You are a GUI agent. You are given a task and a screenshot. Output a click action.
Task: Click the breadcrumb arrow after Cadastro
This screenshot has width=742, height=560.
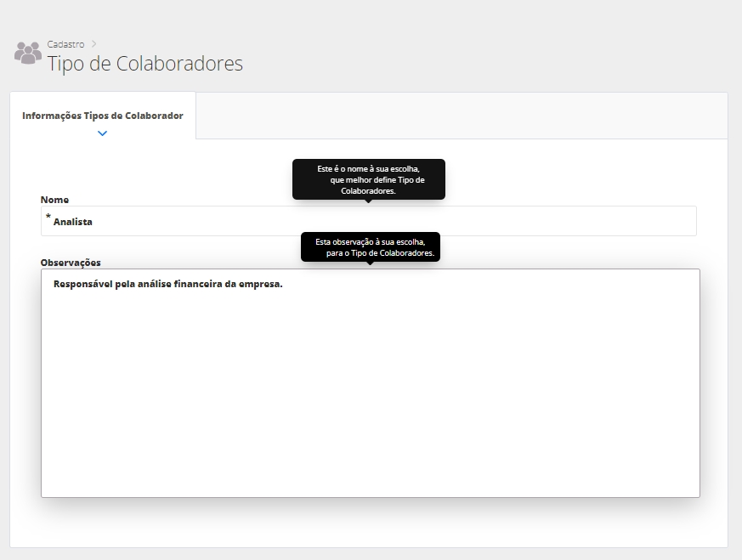(x=94, y=43)
